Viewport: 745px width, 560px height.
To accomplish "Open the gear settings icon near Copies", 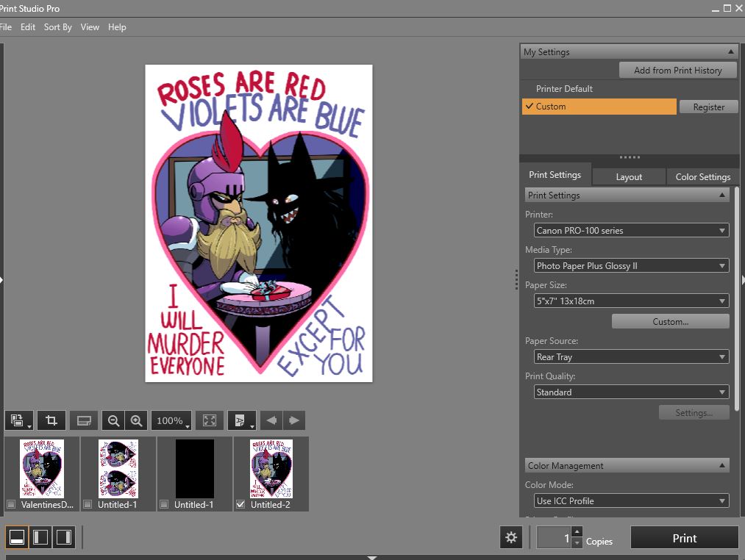I will tap(511, 537).
